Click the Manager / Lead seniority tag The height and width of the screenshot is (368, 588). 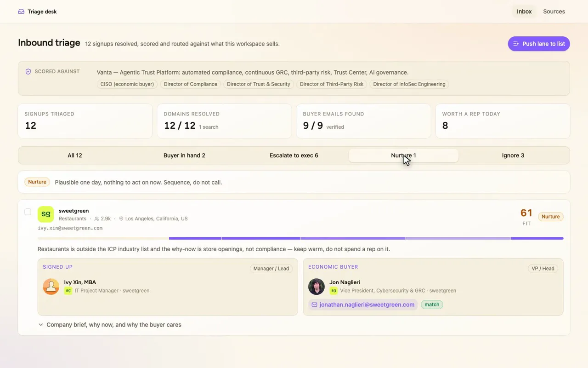click(x=271, y=269)
